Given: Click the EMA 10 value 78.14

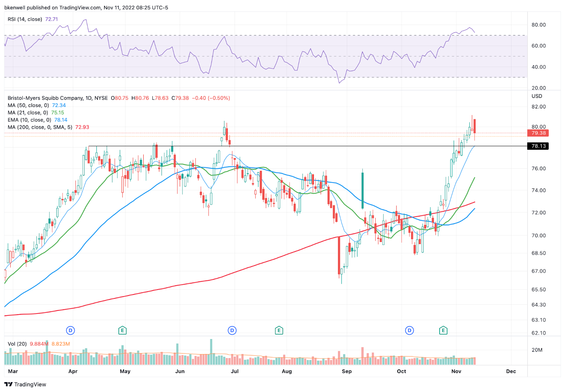Looking at the screenshot, I should tap(61, 120).
